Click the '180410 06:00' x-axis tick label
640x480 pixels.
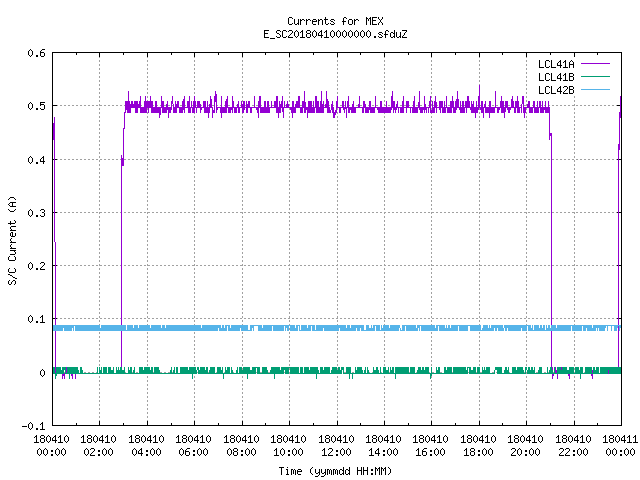[194, 446]
